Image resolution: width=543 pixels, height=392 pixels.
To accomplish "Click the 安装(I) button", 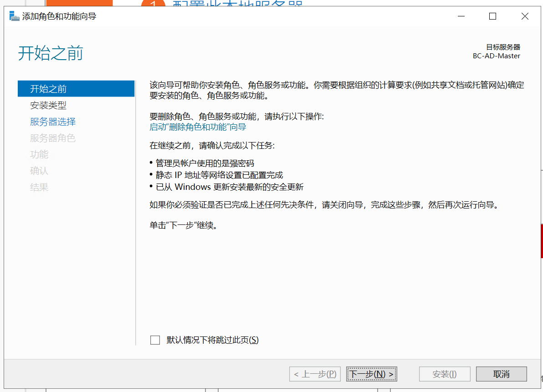I will (444, 374).
